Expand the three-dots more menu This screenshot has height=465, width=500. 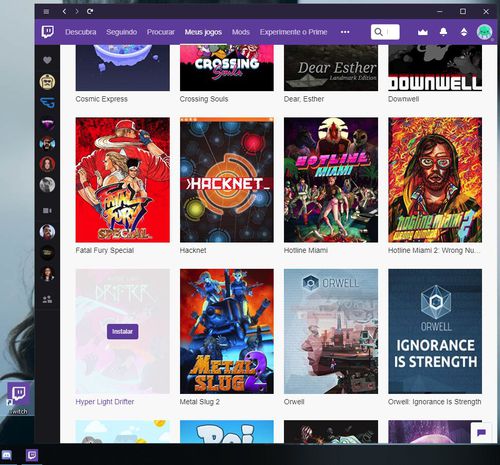point(345,32)
